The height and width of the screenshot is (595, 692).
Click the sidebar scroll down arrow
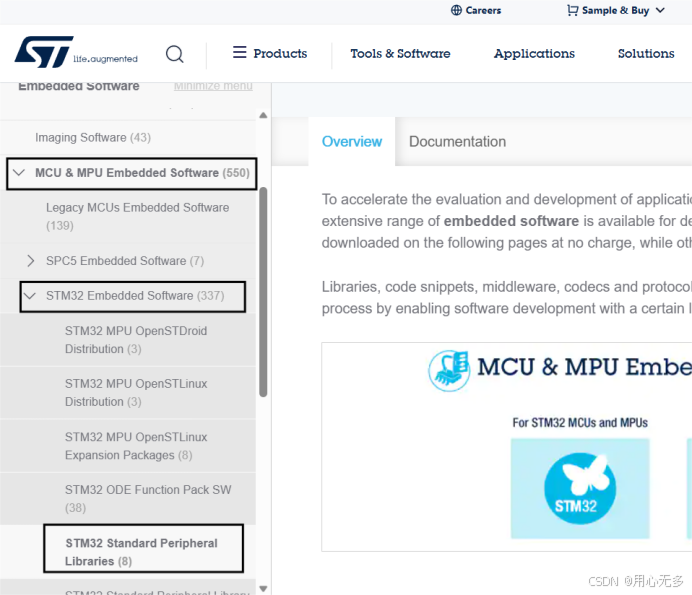(x=263, y=588)
